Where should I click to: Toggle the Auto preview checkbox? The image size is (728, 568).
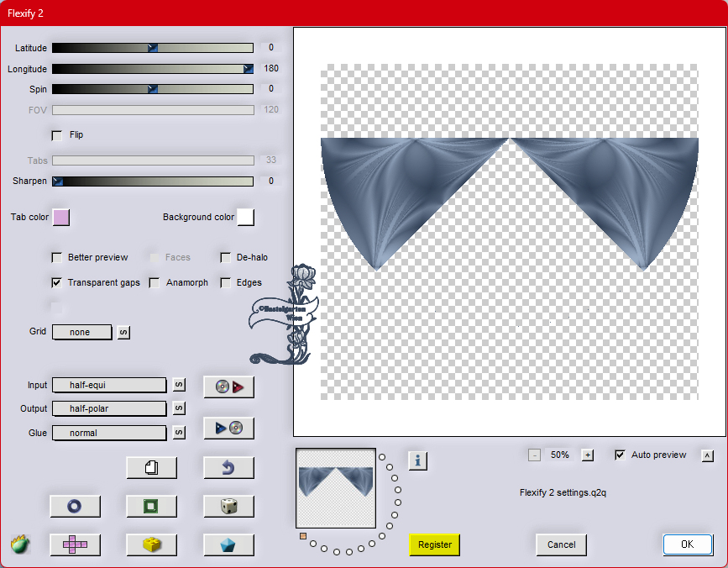tap(620, 455)
